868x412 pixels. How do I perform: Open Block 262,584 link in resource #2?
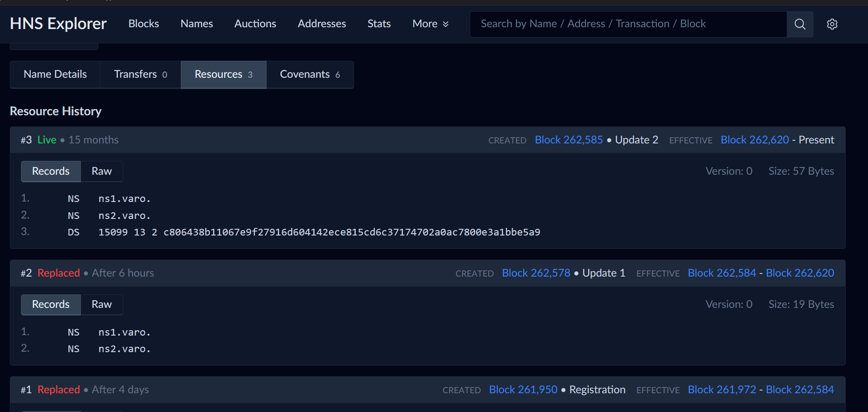point(722,273)
